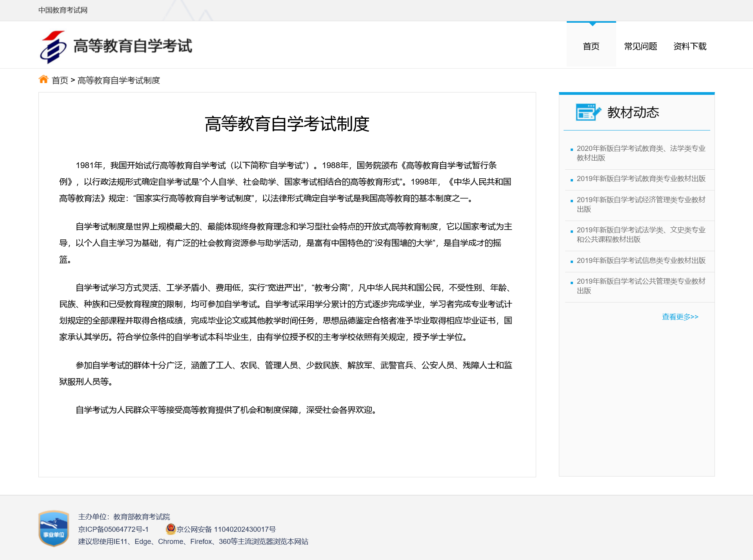753x560 pixels.
Task: Click the 事业单位 shield badge in footer
Action: click(54, 528)
